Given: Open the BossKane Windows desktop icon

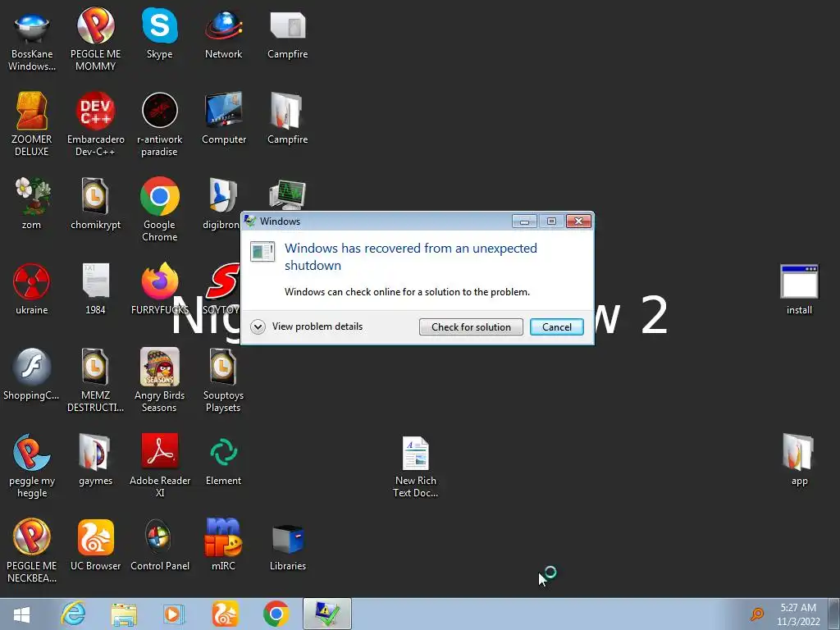Looking at the screenshot, I should click(32, 39).
